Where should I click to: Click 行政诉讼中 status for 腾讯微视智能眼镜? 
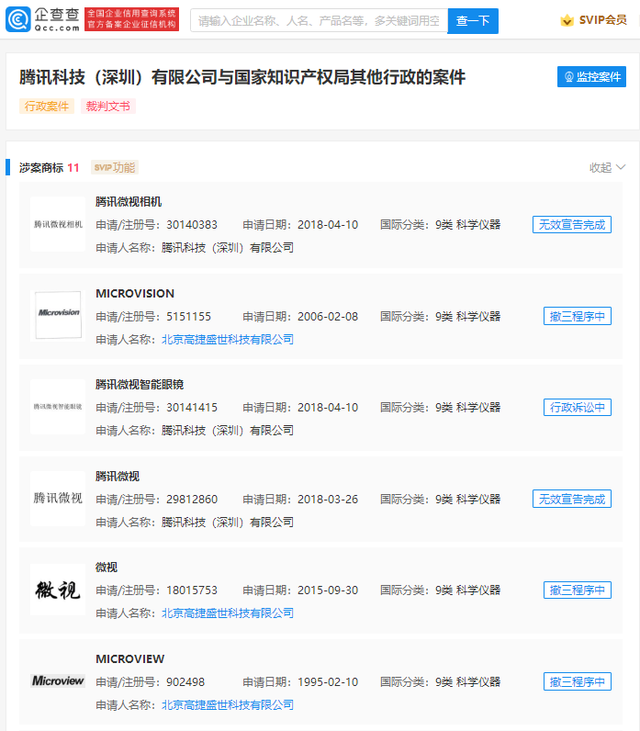coord(578,407)
